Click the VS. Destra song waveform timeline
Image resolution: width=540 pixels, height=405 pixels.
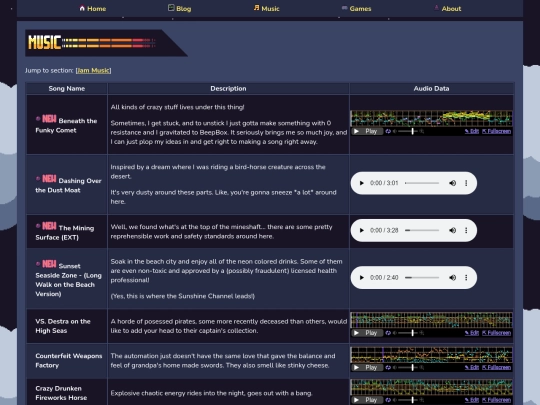[431, 320]
